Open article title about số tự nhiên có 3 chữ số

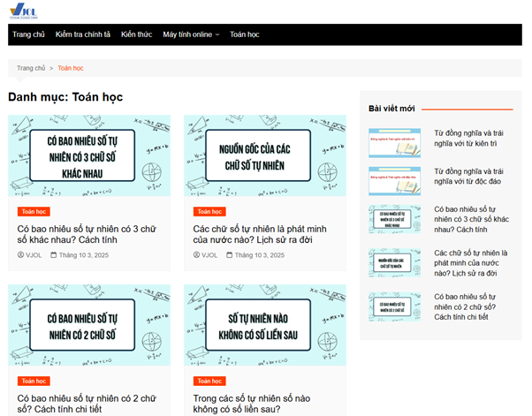(88, 233)
